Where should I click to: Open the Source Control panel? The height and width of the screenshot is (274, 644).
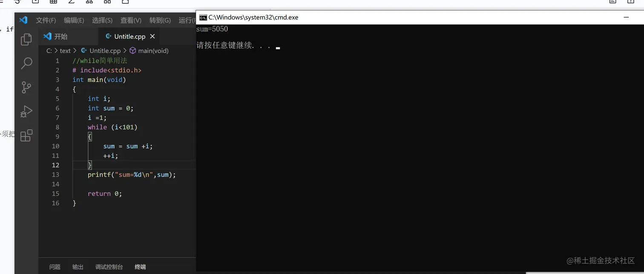pyautogui.click(x=26, y=87)
